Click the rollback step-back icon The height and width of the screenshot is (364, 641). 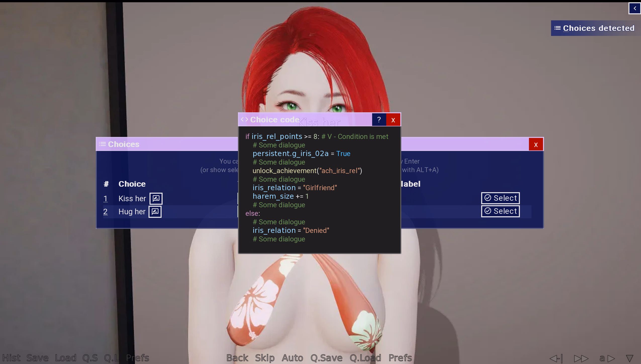(556, 358)
